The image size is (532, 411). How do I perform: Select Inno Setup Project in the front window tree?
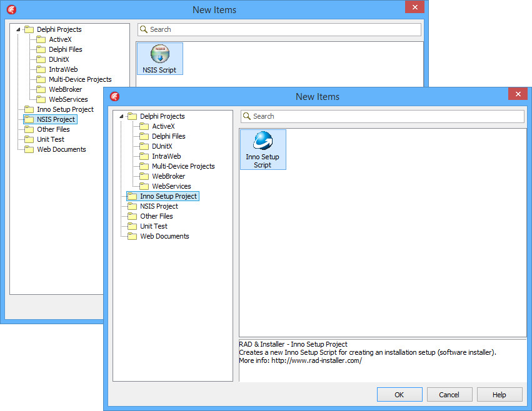tap(168, 196)
